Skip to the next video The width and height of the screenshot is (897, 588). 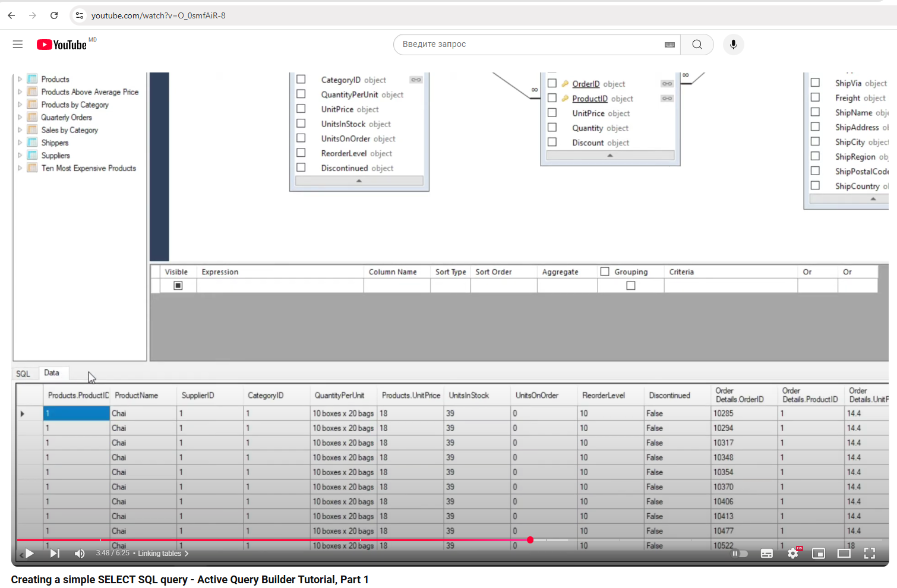[55, 554]
